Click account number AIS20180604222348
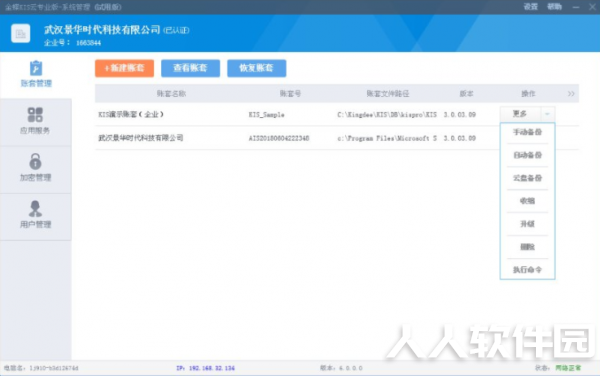This screenshot has height=376, width=600. 279,138
